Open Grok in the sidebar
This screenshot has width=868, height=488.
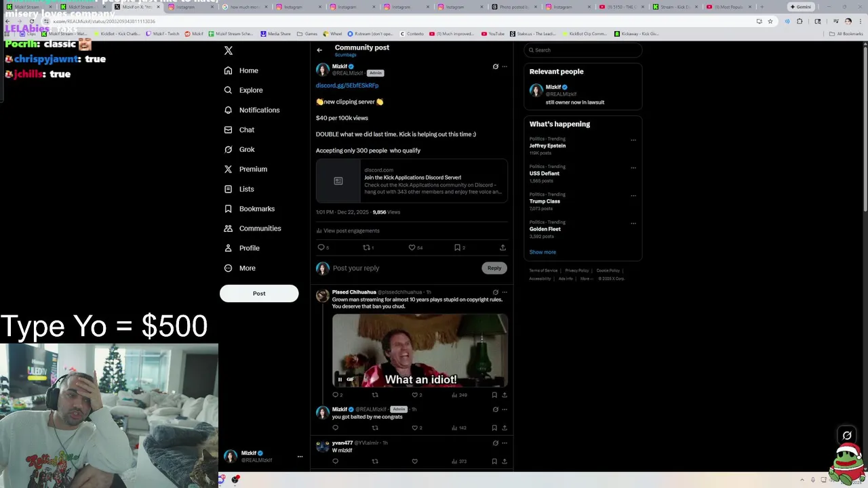239,149
